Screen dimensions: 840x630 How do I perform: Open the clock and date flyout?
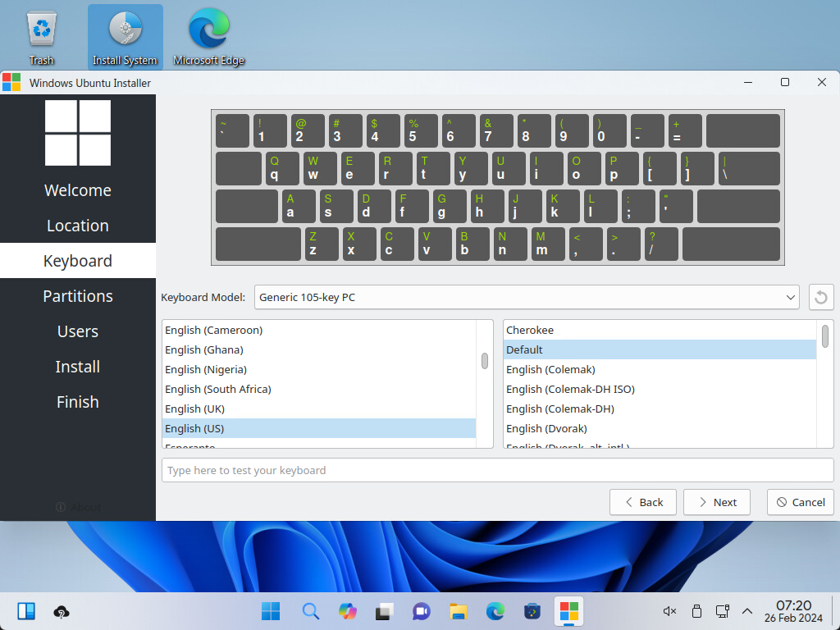pyautogui.click(x=793, y=611)
